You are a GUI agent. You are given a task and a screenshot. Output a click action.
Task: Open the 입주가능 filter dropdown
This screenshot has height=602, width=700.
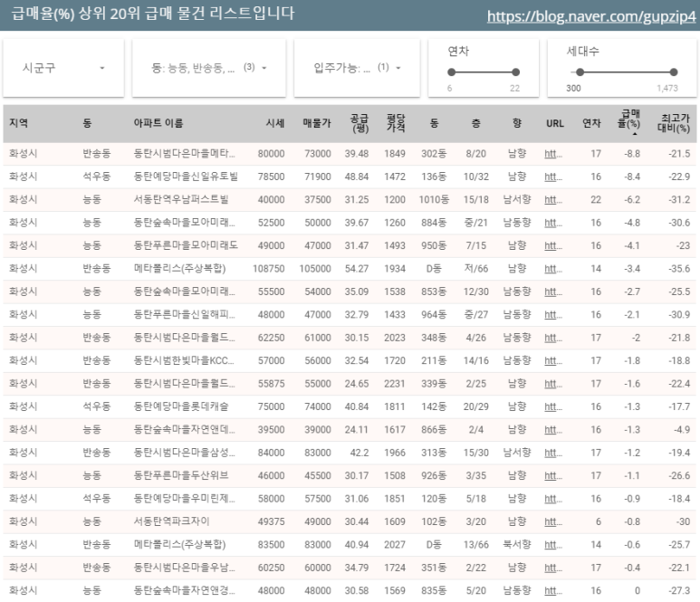[357, 68]
